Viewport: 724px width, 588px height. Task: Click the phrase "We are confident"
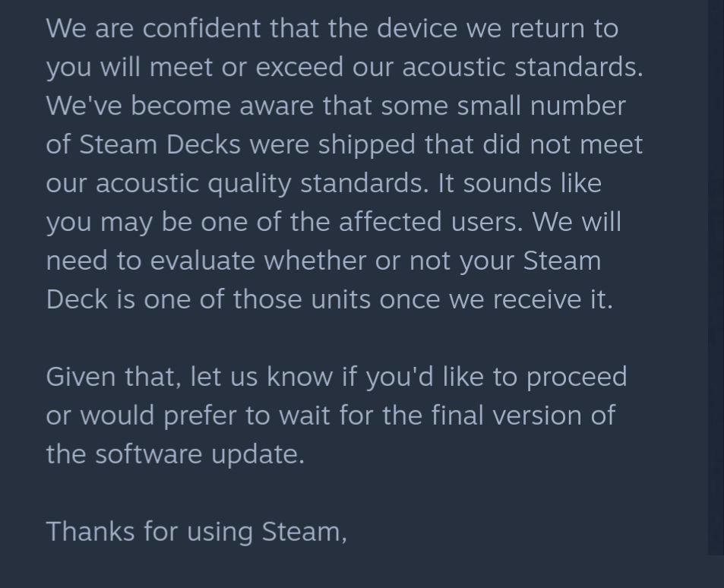click(x=153, y=28)
